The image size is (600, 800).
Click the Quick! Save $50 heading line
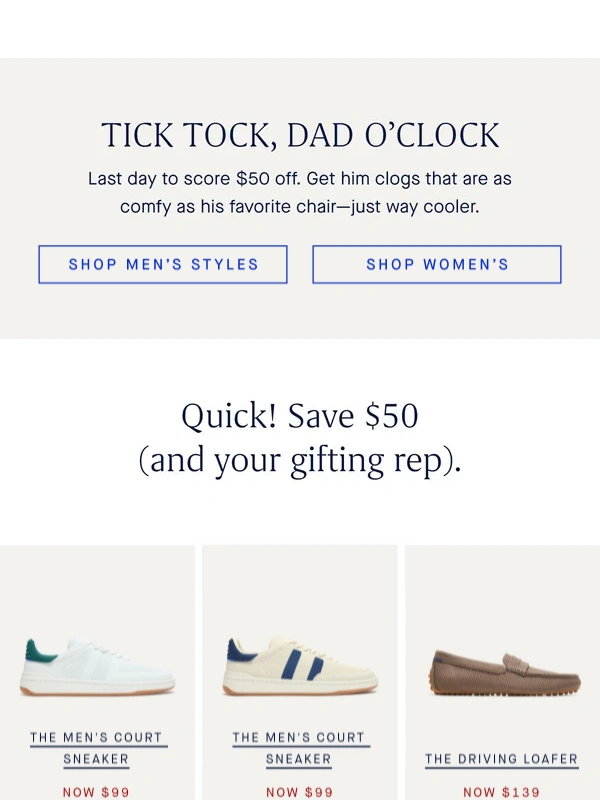pyautogui.click(x=300, y=416)
